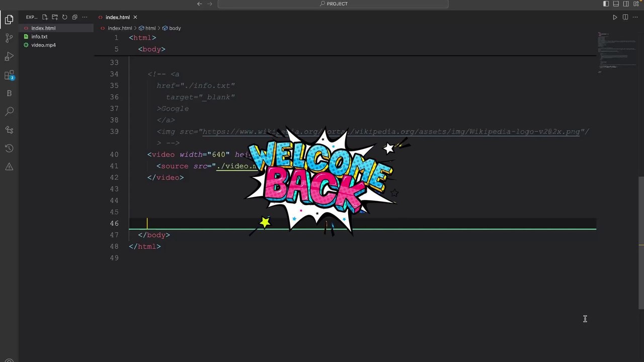The height and width of the screenshot is (362, 644).
Task: Toggle the bottom panel layout icon
Action: [616, 4]
